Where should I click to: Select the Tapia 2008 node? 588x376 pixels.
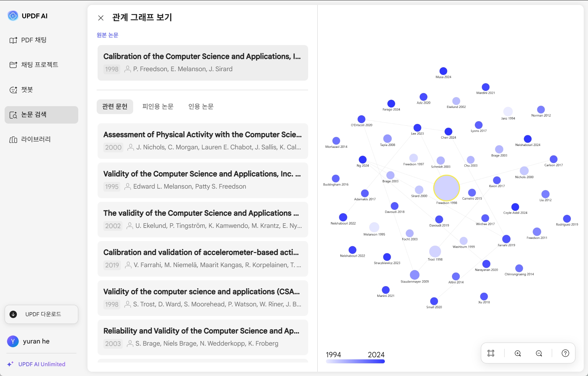[388, 139]
